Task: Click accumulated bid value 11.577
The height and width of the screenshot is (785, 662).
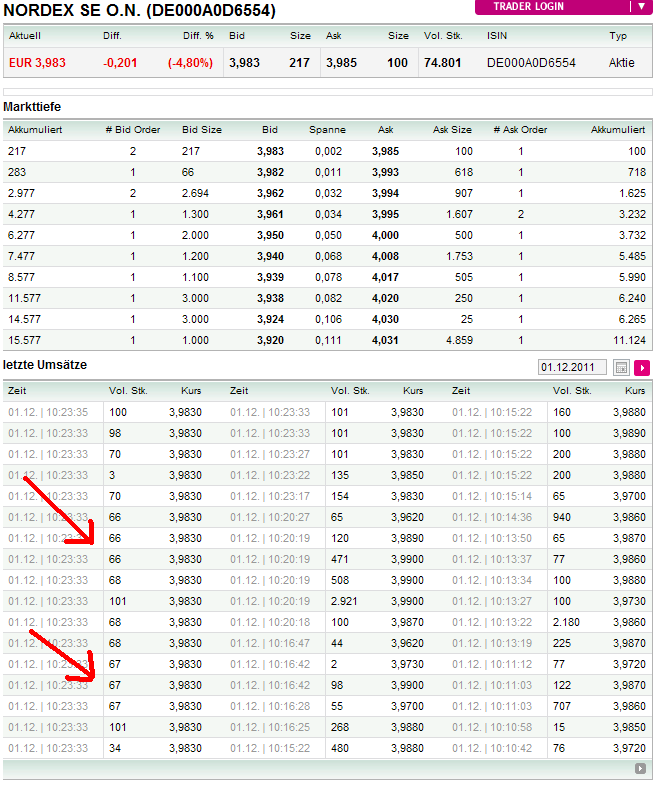Action: click(x=25, y=298)
